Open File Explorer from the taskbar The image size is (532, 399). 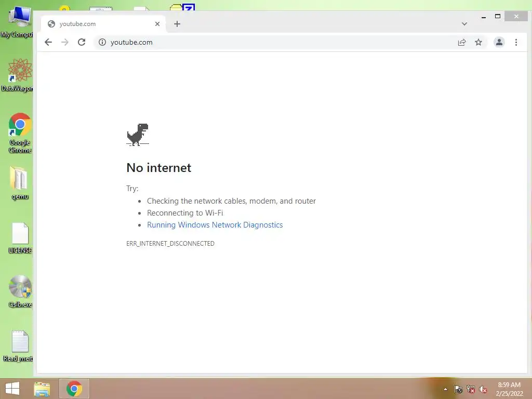(x=42, y=389)
